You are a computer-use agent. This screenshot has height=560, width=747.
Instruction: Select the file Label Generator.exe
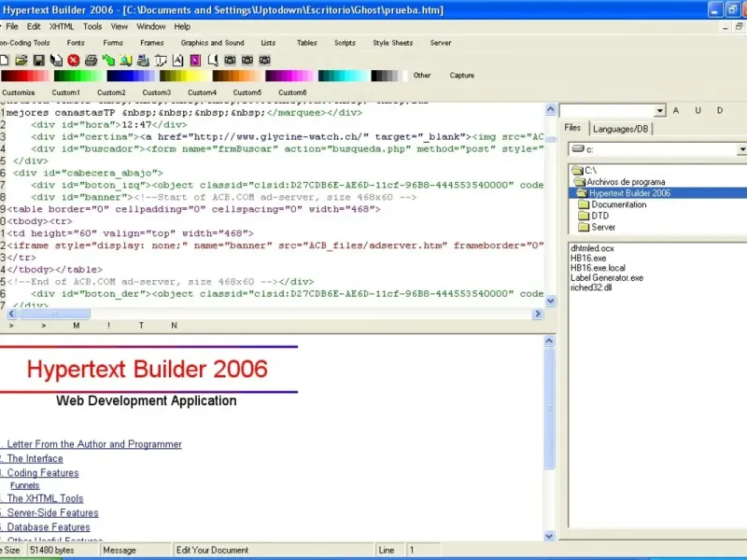click(x=607, y=277)
